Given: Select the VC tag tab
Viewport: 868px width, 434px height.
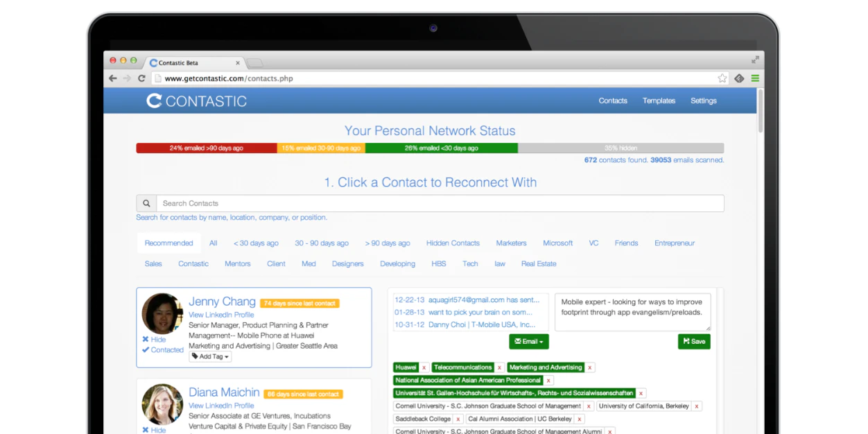Looking at the screenshot, I should pos(593,243).
